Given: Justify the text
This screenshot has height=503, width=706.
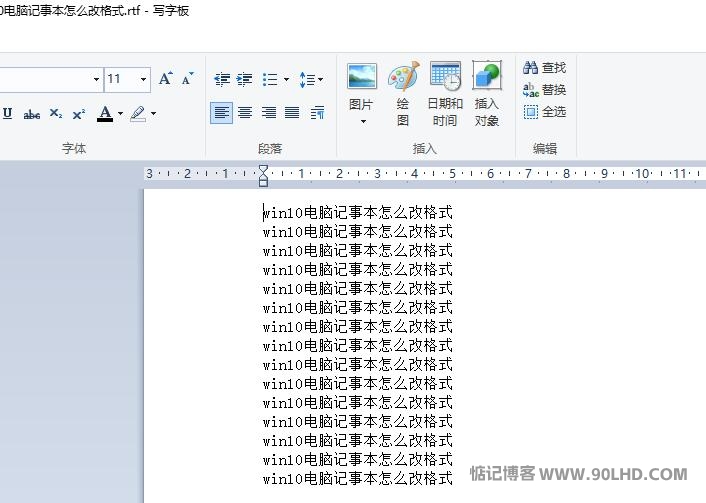Looking at the screenshot, I should (x=292, y=113).
